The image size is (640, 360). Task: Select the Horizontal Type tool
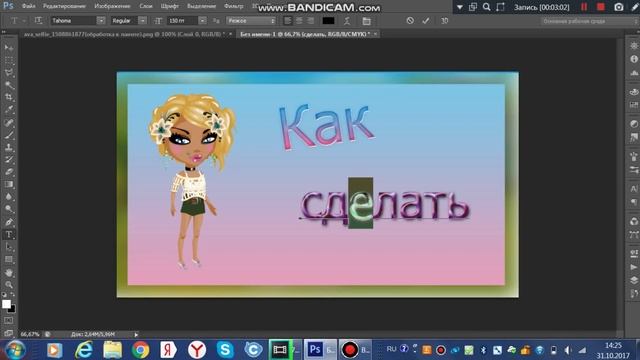click(9, 235)
